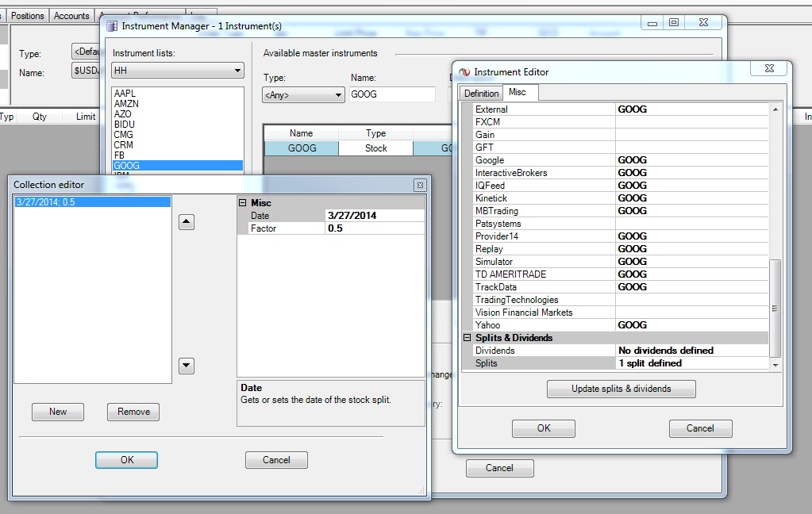The height and width of the screenshot is (514, 812).
Task: Select the TD AMERITRADE property row
Action: 622,274
